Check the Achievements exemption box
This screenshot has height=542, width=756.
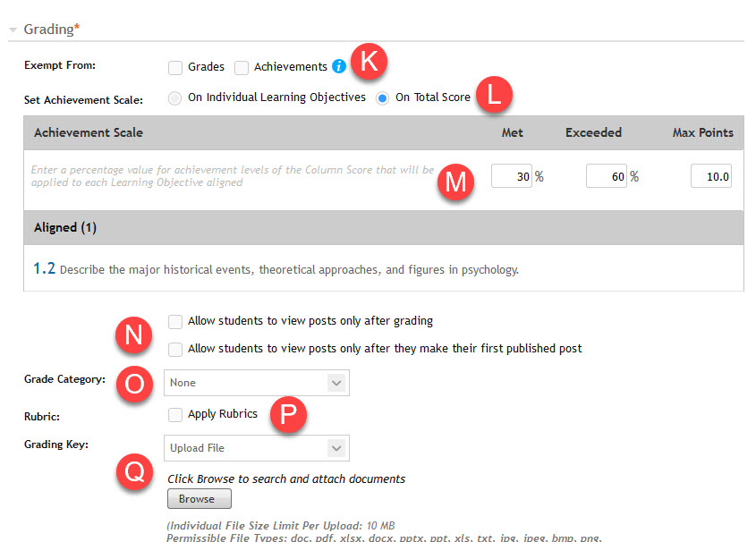click(242, 67)
